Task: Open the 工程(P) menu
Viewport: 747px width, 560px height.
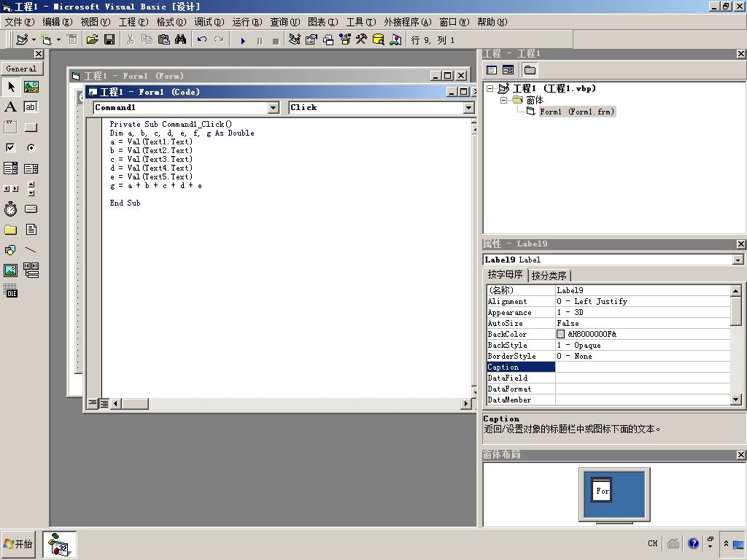Action: pos(133,22)
